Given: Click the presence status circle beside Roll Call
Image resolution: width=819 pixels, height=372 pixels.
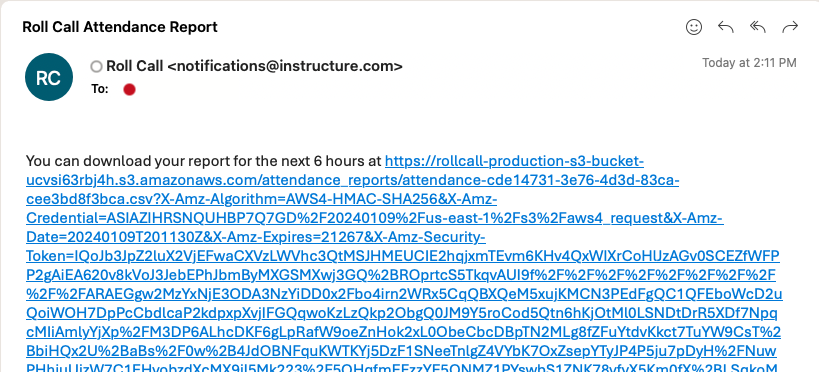Looking at the screenshot, I should tap(96, 66).
